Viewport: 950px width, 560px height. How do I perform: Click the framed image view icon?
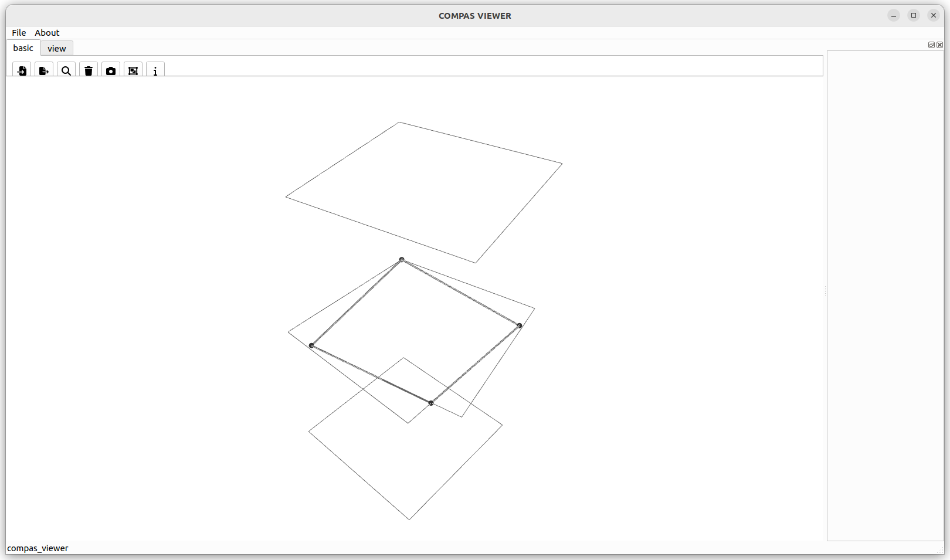pyautogui.click(x=133, y=70)
